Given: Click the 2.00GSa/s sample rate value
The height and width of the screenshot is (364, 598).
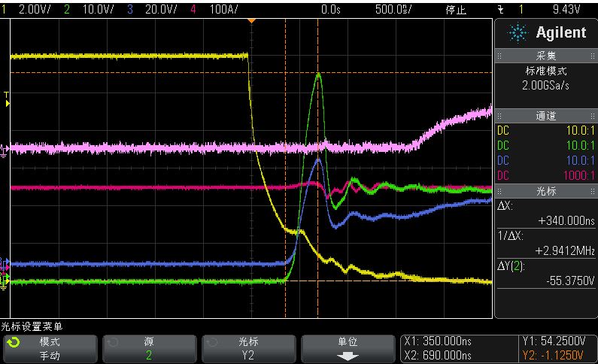Looking at the screenshot, I should click(x=545, y=86).
